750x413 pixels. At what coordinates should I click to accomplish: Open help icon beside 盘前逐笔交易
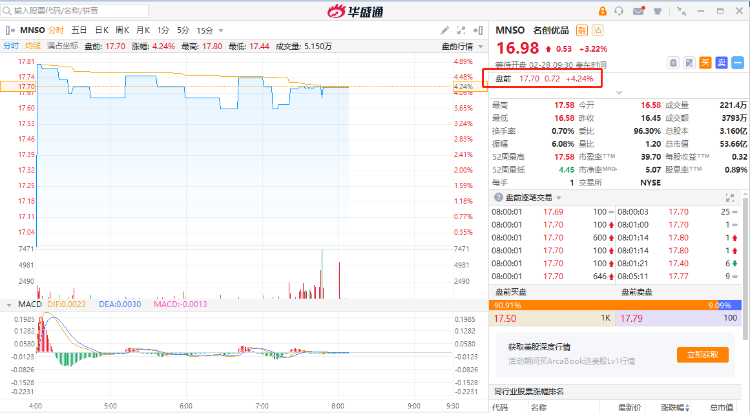click(x=498, y=197)
